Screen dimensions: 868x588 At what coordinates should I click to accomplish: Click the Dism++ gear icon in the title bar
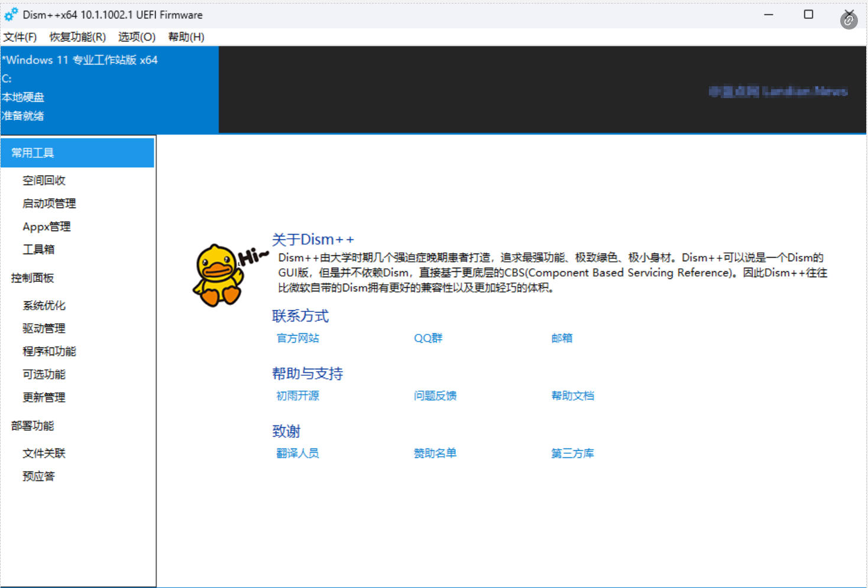pos(11,14)
